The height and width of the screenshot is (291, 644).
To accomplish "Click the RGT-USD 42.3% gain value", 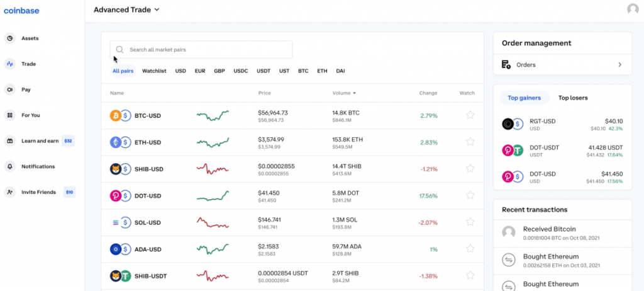I will coord(616,129).
